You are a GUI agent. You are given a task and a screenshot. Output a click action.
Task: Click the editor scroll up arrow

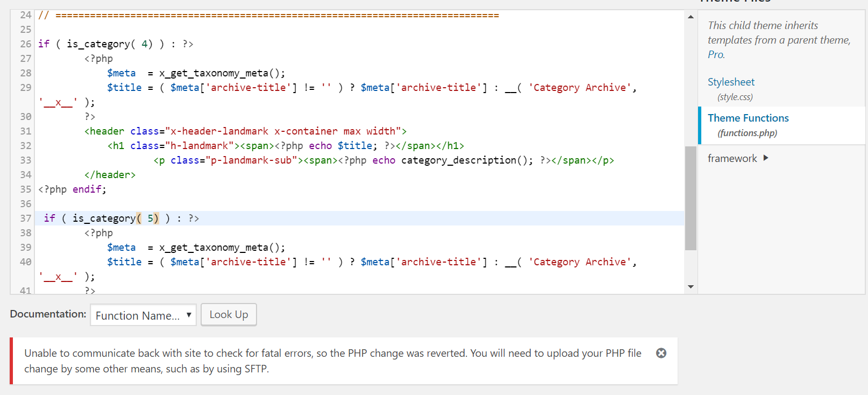[691, 17]
